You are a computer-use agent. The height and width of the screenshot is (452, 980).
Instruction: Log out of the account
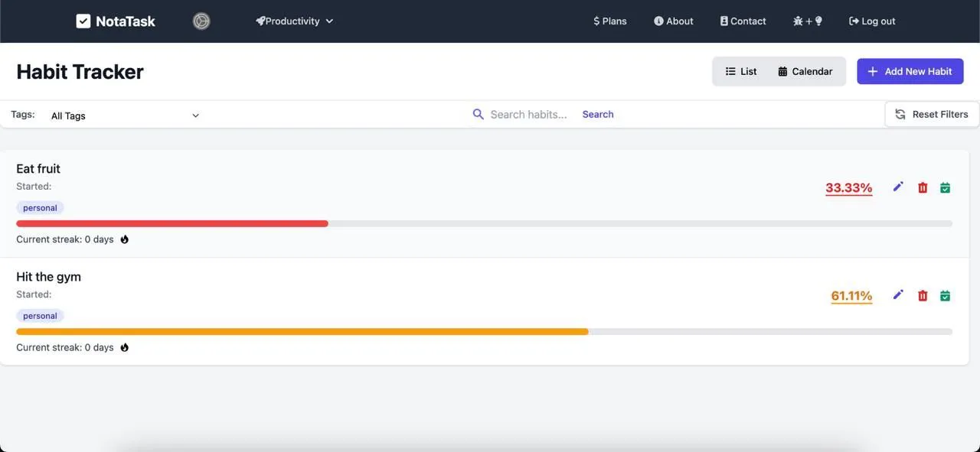[872, 21]
